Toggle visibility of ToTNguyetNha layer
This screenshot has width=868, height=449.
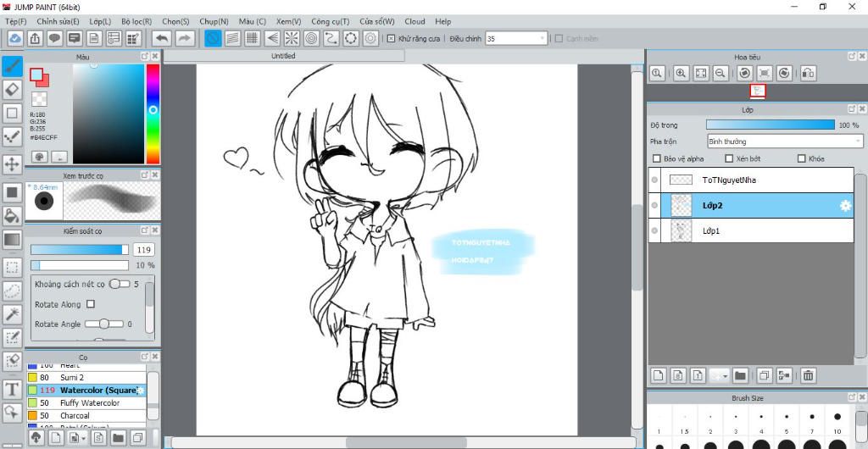pos(654,180)
